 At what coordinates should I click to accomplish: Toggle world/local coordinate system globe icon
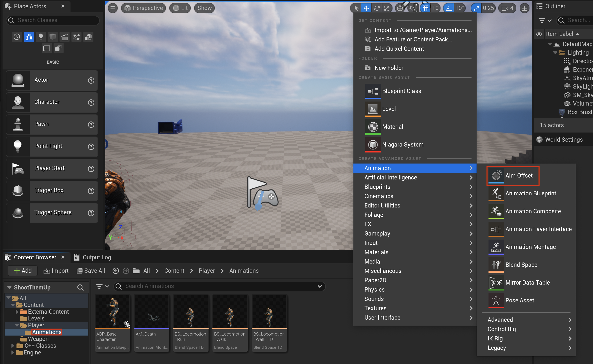point(400,8)
